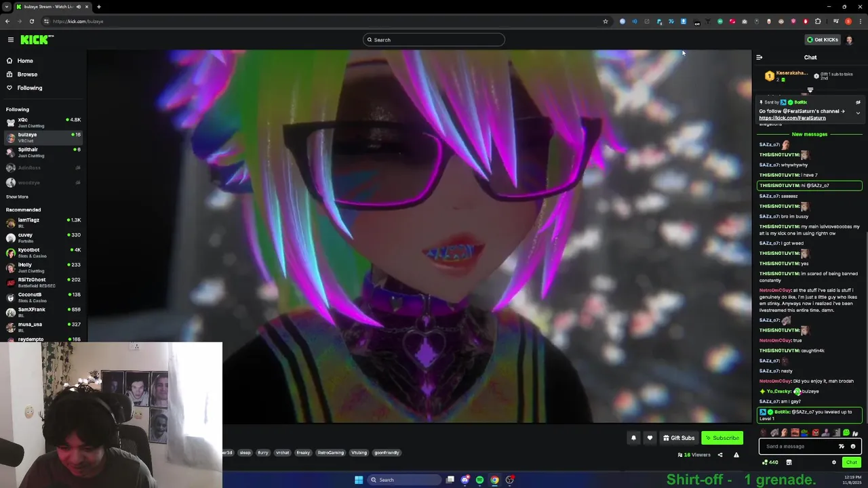Open iamTiagz recommended channel
The height and width of the screenshot is (488, 868).
43,223
